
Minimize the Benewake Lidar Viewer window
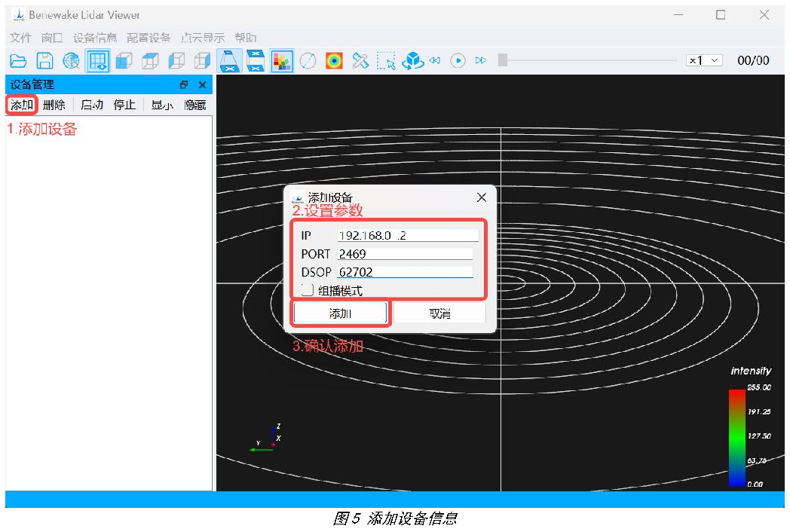pos(678,15)
